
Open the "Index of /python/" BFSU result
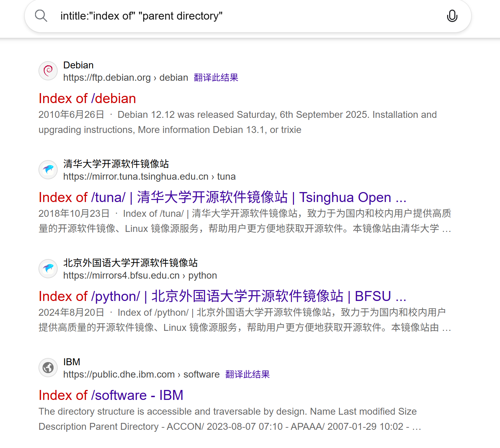tap(223, 296)
